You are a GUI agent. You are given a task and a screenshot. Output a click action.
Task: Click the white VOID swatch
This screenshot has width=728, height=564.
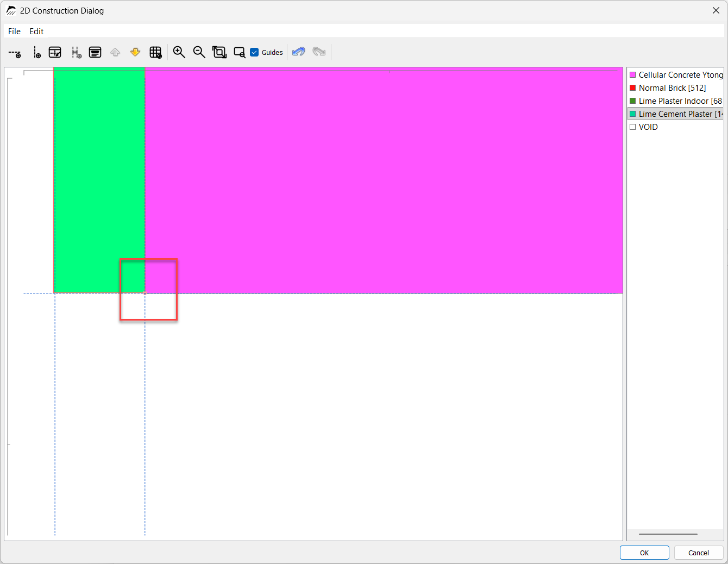click(x=632, y=127)
